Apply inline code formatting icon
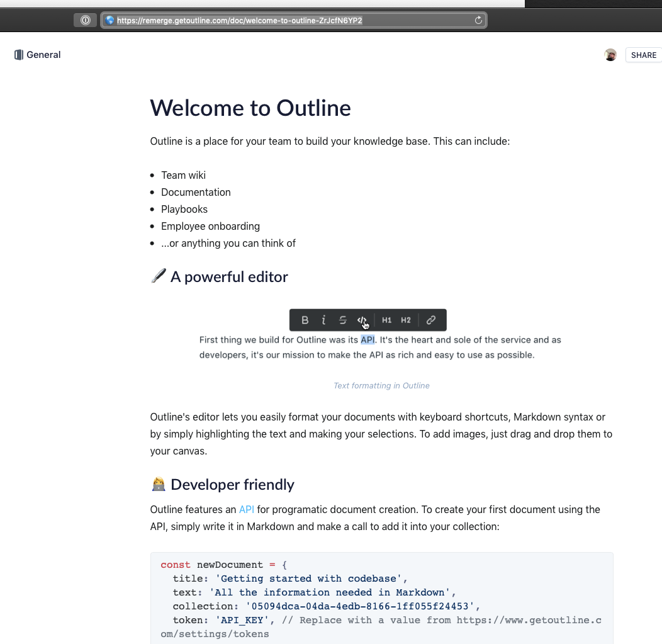Viewport: 662px width, 644px height. click(x=362, y=320)
